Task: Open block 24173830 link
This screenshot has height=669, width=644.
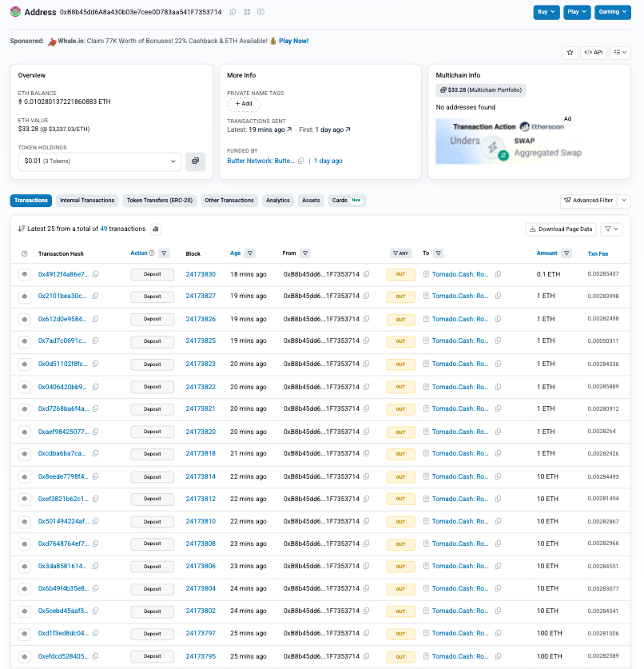Action: (x=201, y=274)
